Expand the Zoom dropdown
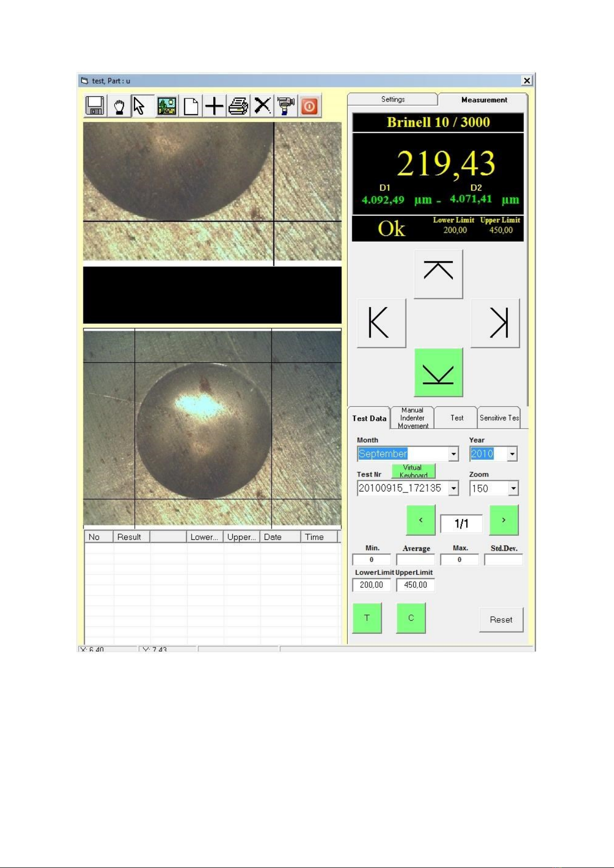This screenshot has width=614, height=868. pos(514,488)
